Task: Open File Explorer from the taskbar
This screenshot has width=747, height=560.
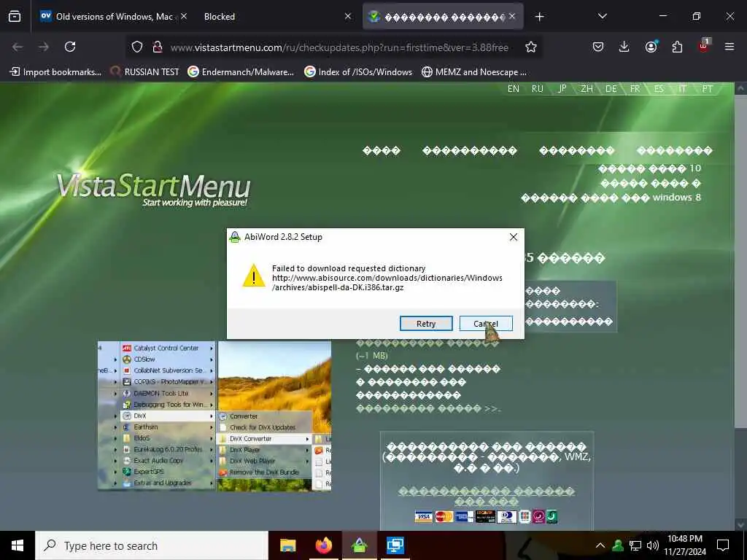Action: click(x=287, y=545)
